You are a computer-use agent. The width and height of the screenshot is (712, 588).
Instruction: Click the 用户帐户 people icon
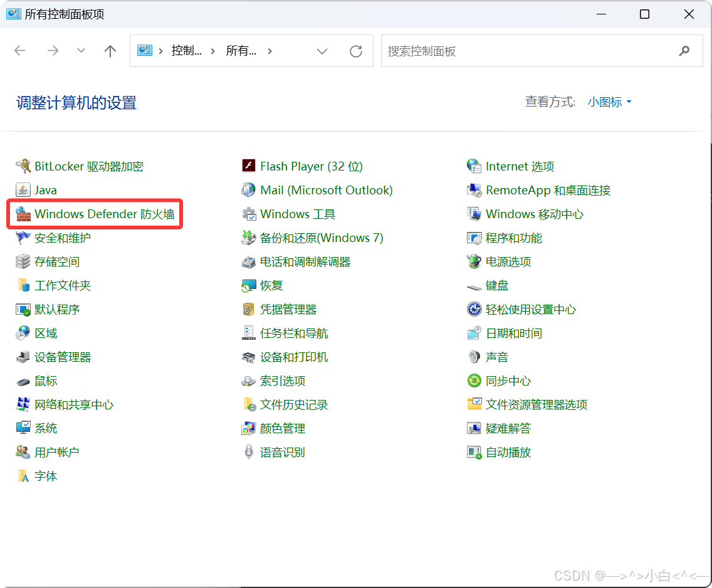point(23,452)
